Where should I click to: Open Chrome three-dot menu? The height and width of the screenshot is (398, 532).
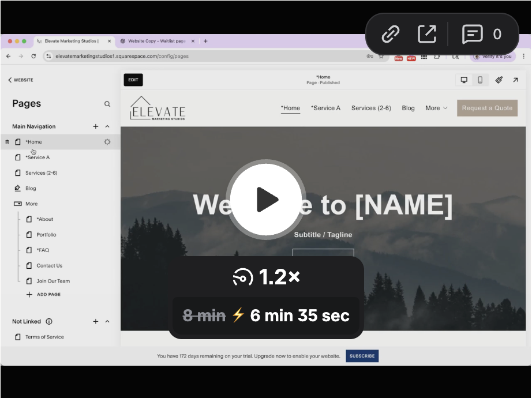click(523, 57)
